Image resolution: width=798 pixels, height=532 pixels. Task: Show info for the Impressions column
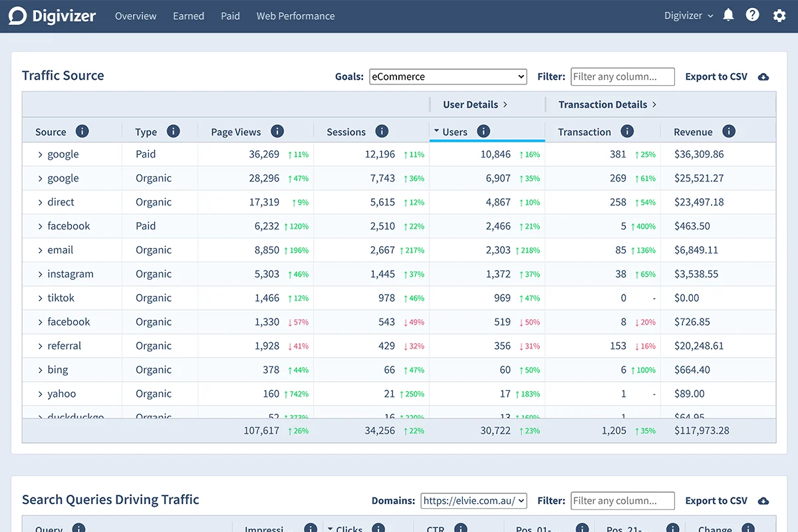point(311,528)
